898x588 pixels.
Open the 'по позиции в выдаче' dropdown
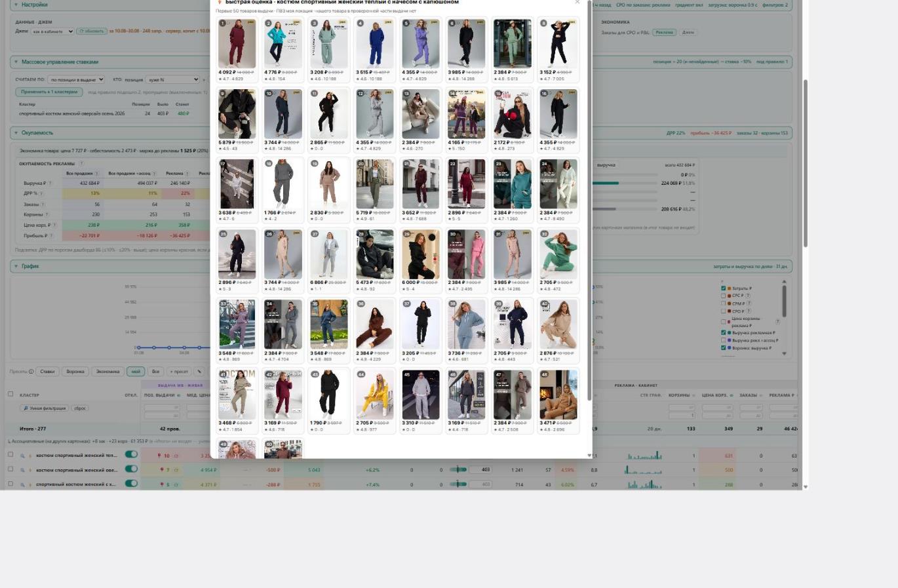(x=76, y=79)
